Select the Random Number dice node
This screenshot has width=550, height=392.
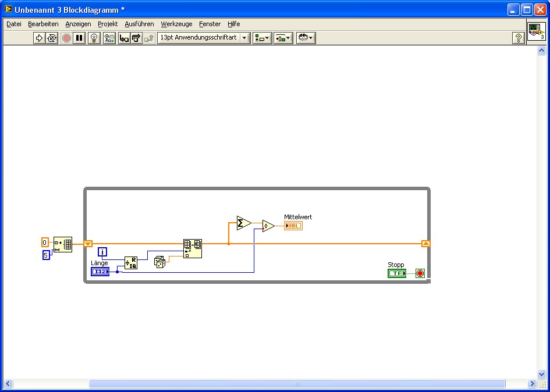(x=159, y=262)
